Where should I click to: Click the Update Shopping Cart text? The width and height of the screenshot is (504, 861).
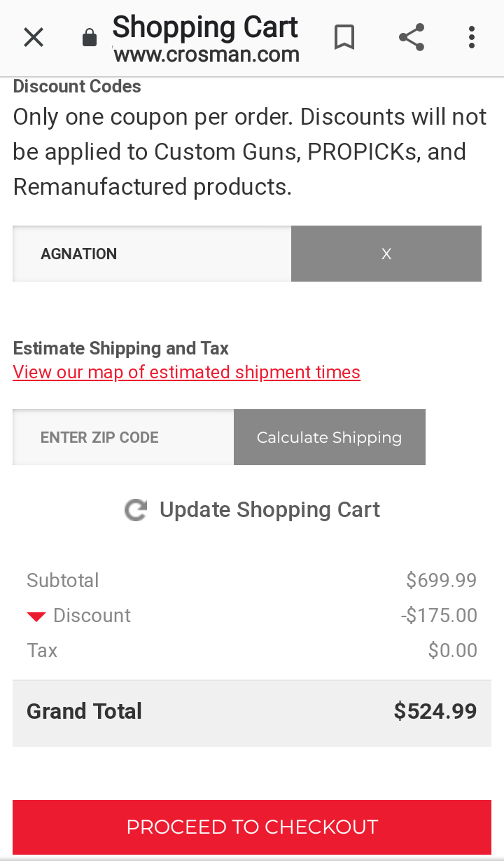pyautogui.click(x=269, y=509)
